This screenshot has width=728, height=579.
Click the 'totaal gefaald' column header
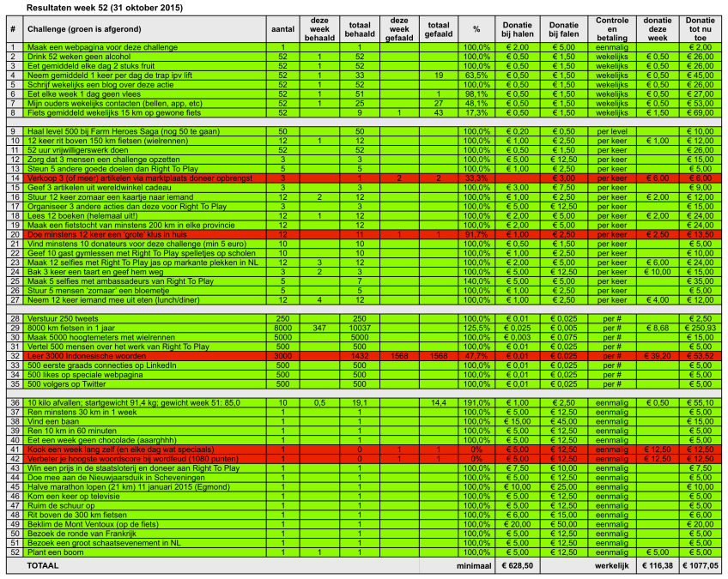coord(438,29)
